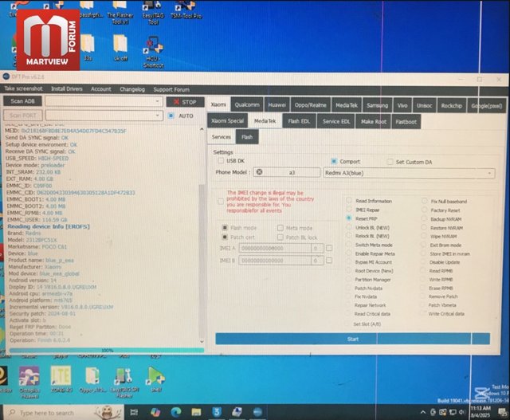Open the Changelog menu item
The height and width of the screenshot is (420, 510).
click(x=132, y=89)
